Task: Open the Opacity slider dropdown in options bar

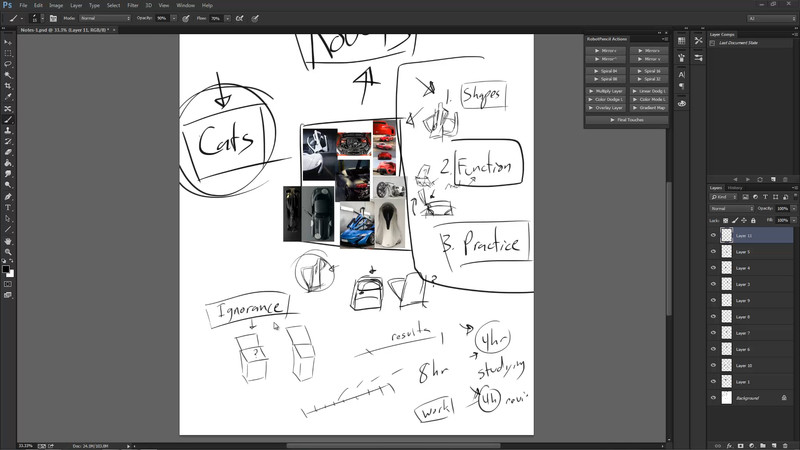Action: 174,18
